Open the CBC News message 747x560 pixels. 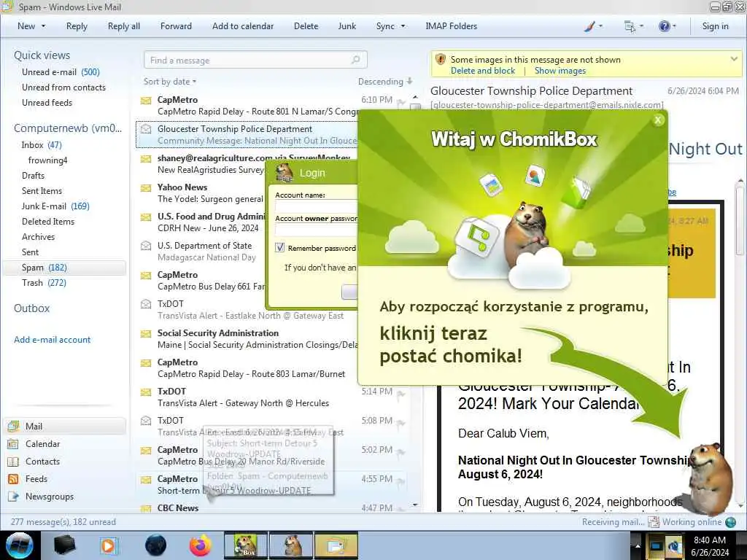tap(271, 507)
